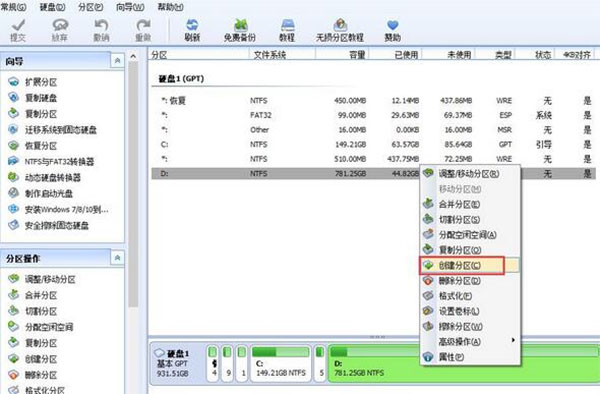This screenshot has width=600, height=394.
Task: Sort by 文件系统 column header
Action: pos(282,55)
